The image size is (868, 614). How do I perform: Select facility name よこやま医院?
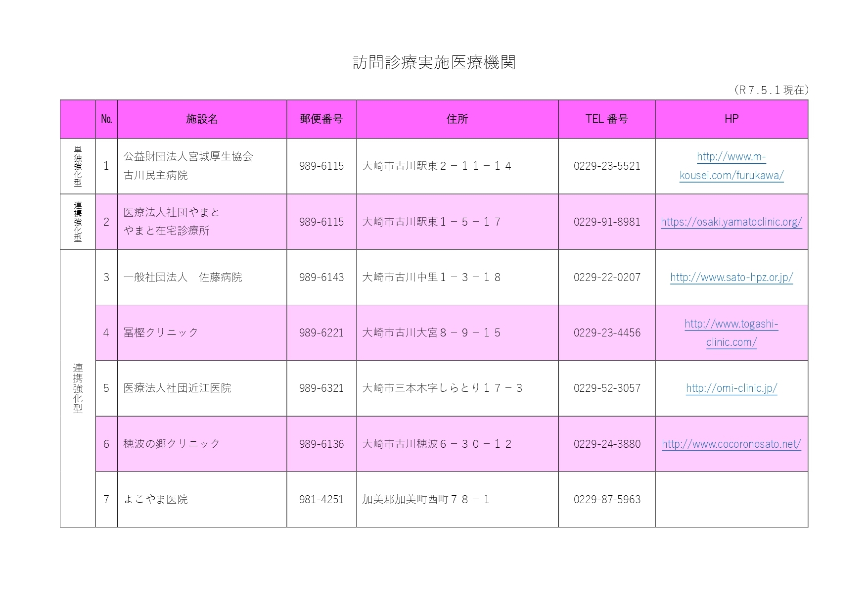point(156,499)
